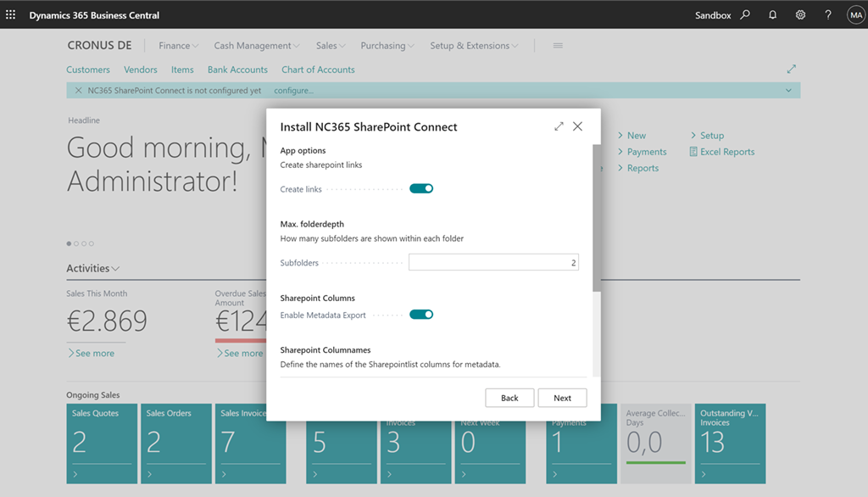Click the Sandbox environment label
This screenshot has width=868, height=497.
tap(713, 15)
